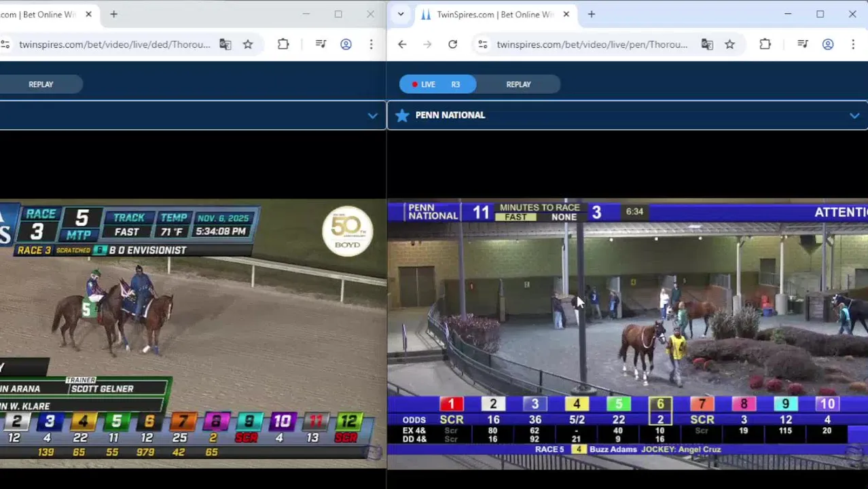The width and height of the screenshot is (868, 489).
Task: View site information in left window
Action: [x=5, y=45]
